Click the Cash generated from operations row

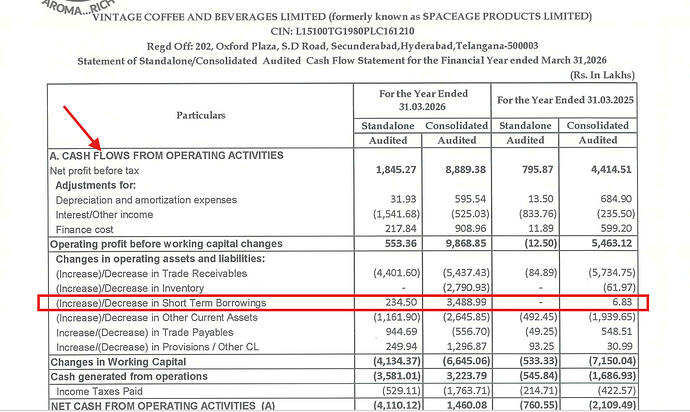coord(343,377)
